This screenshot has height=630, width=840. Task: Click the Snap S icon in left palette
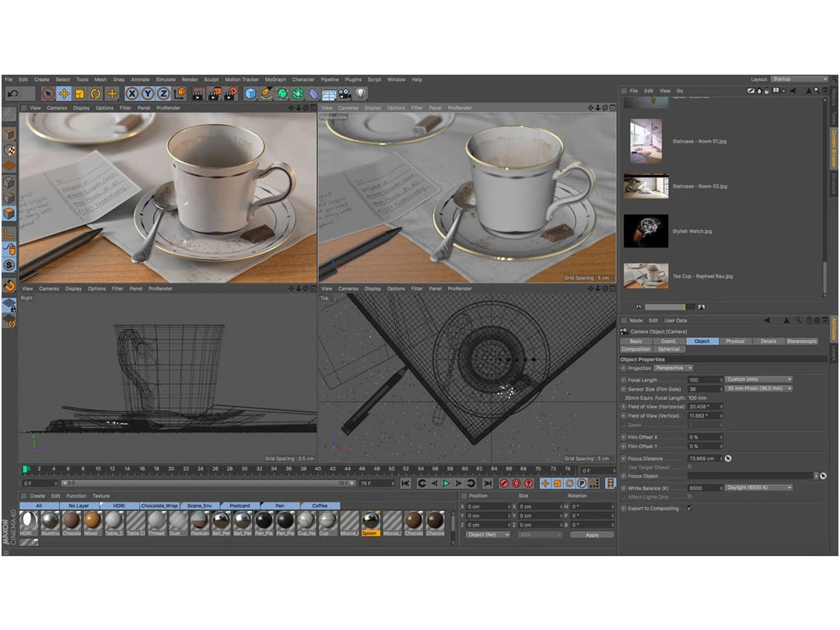(x=9, y=264)
